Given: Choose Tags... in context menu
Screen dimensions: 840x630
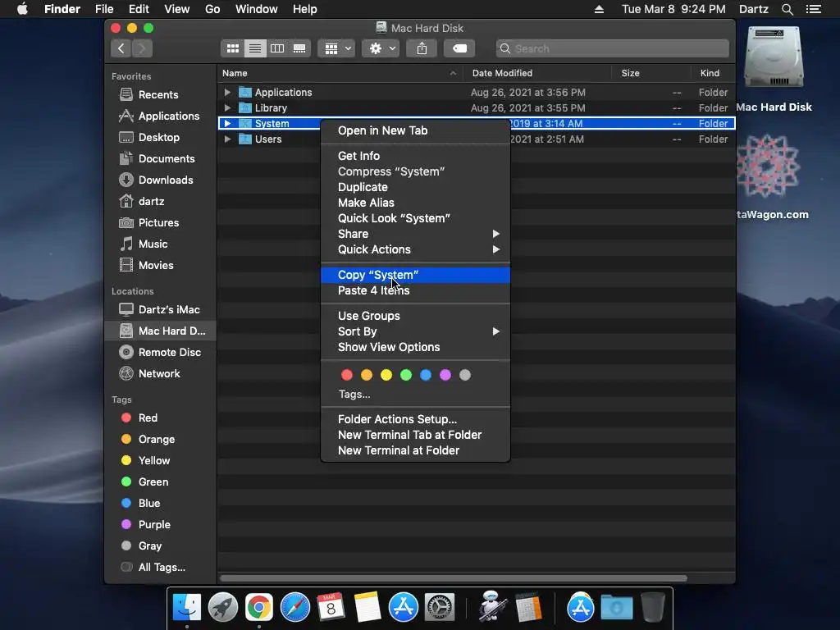Looking at the screenshot, I should tap(354, 395).
